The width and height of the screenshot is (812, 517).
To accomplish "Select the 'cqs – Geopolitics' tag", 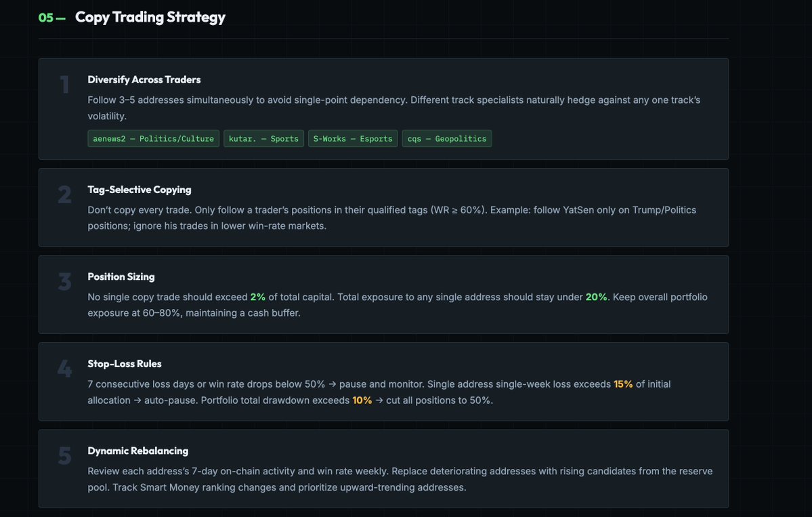I will click(447, 139).
